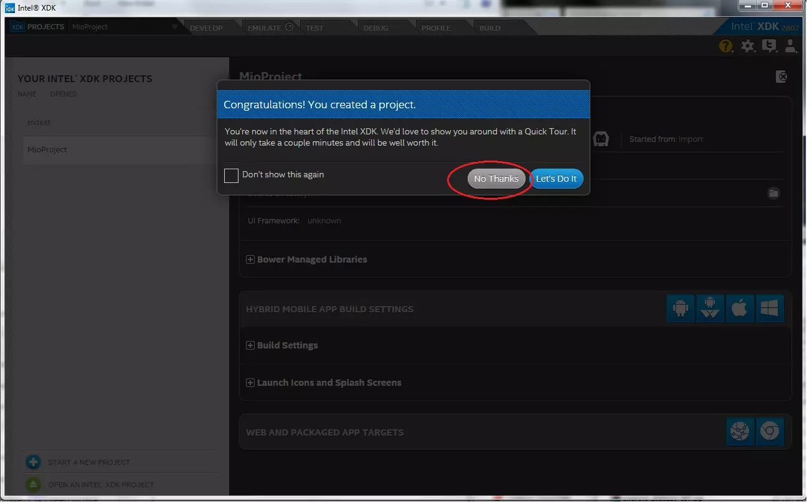This screenshot has height=504, width=812.
Task: Switch to the Profile tab
Action: pos(436,28)
